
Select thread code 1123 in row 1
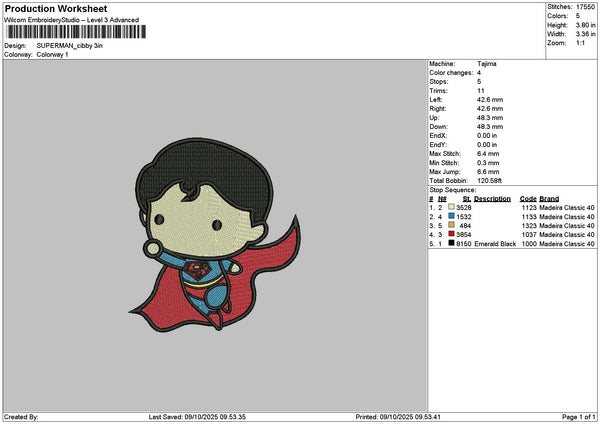click(x=529, y=208)
